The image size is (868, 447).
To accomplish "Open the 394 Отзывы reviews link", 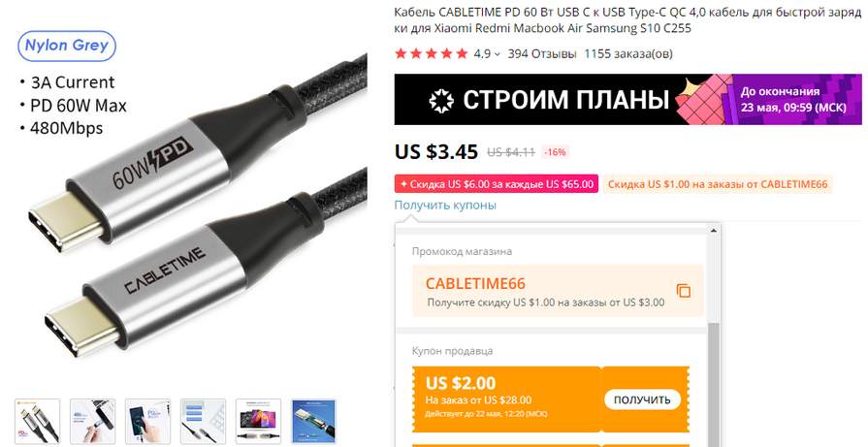I will (x=542, y=53).
